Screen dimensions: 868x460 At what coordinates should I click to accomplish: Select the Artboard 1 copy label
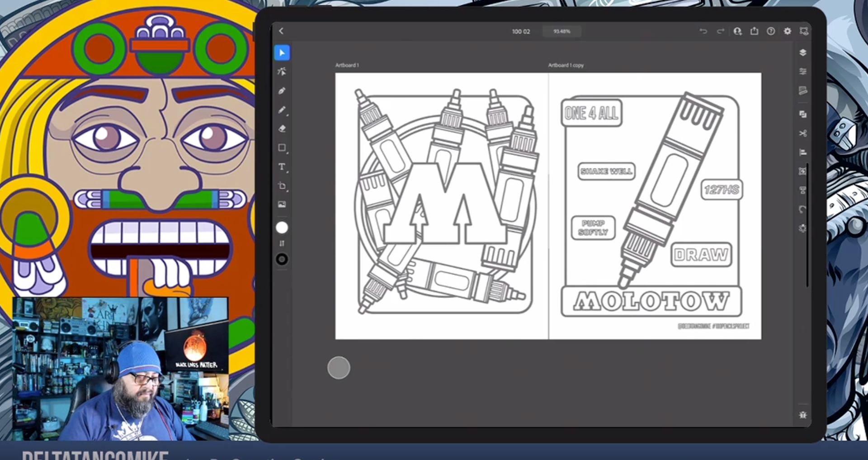tap(566, 65)
